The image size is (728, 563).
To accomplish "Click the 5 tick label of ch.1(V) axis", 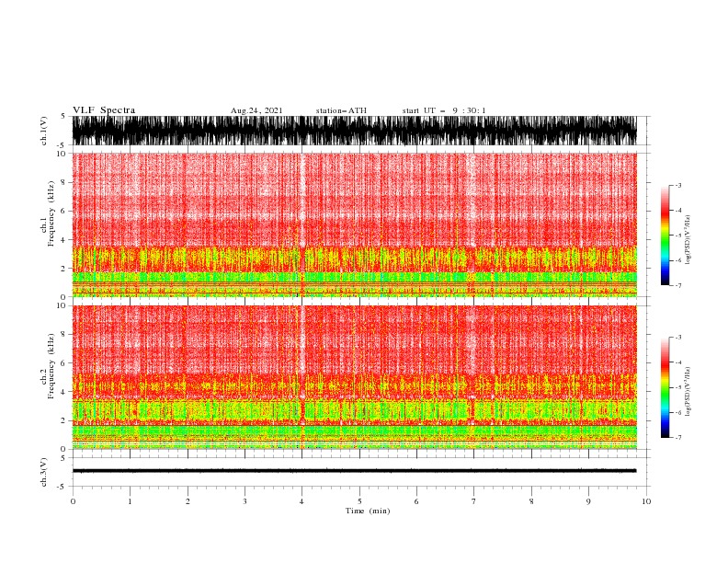I will (x=63, y=116).
